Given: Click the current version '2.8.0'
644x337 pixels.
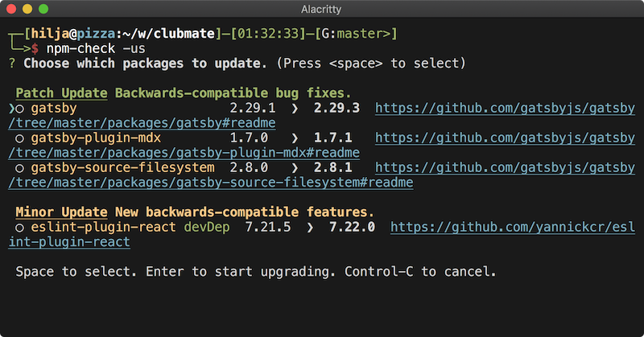Looking at the screenshot, I should tap(249, 167).
